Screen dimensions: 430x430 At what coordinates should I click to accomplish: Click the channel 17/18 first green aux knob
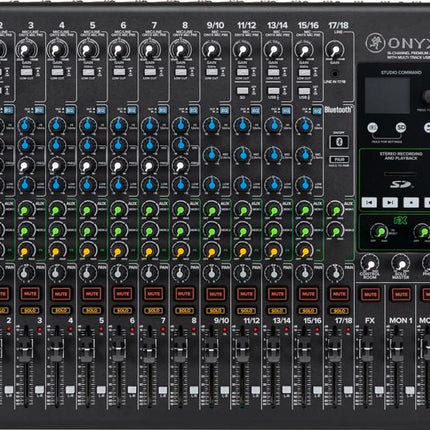tap(335, 210)
